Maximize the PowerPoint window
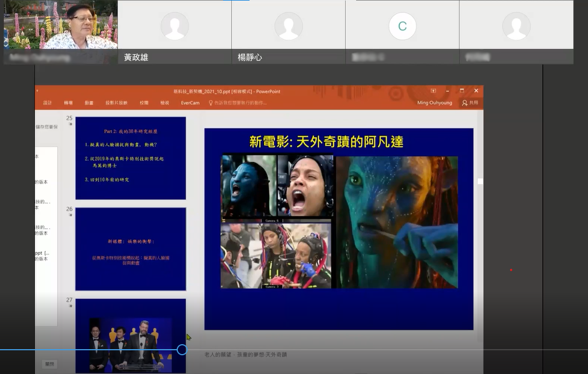The height and width of the screenshot is (374, 588). point(462,91)
